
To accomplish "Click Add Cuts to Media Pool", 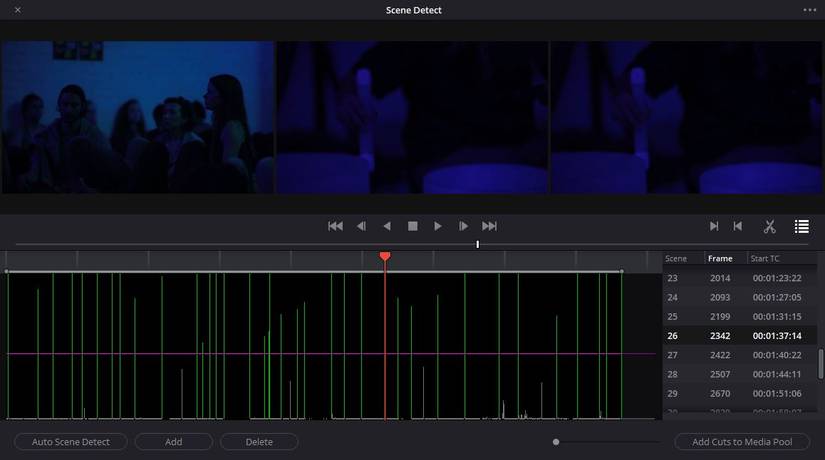I will click(742, 441).
